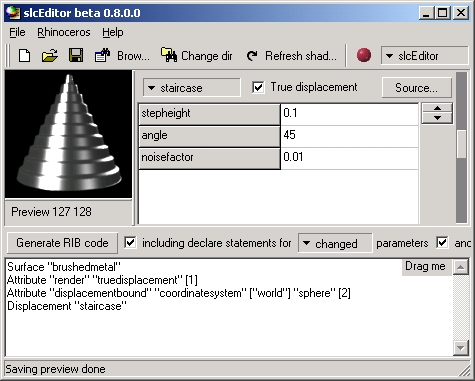
Task: Toggle the checkbox after parameters label
Action: [442, 243]
